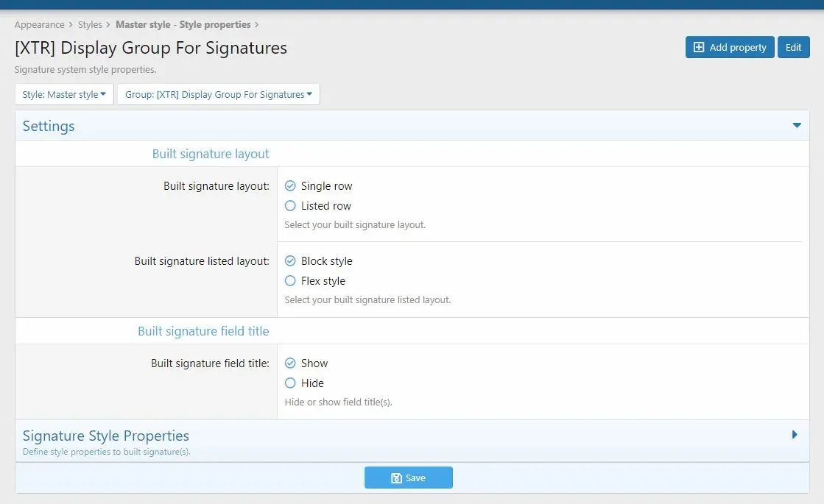
Task: Go to Styles breadcrumb link
Action: coord(90,25)
